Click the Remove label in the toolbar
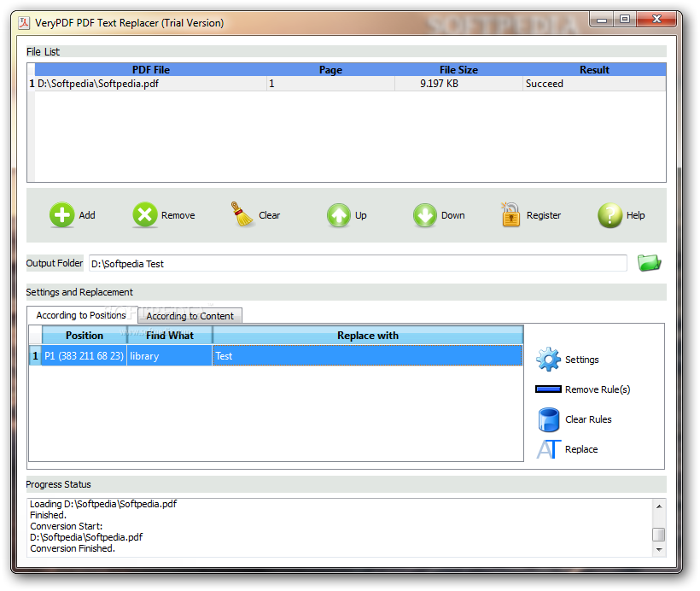Viewport: 700px width, 591px height. pyautogui.click(x=178, y=215)
